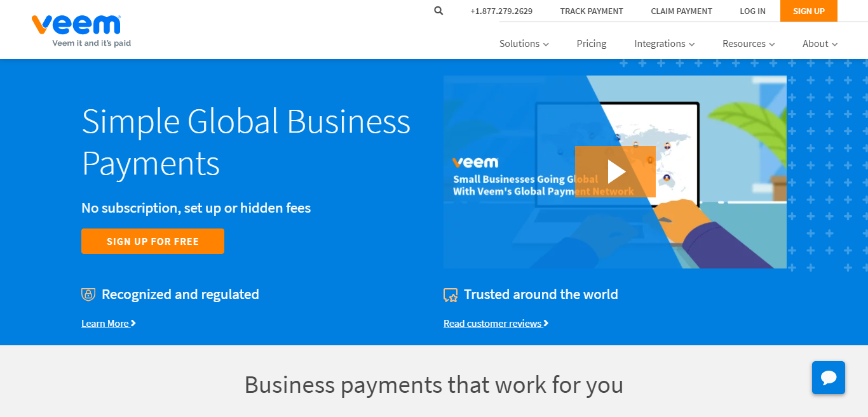The height and width of the screenshot is (417, 868).
Task: Open the Log In page
Action: (x=753, y=11)
